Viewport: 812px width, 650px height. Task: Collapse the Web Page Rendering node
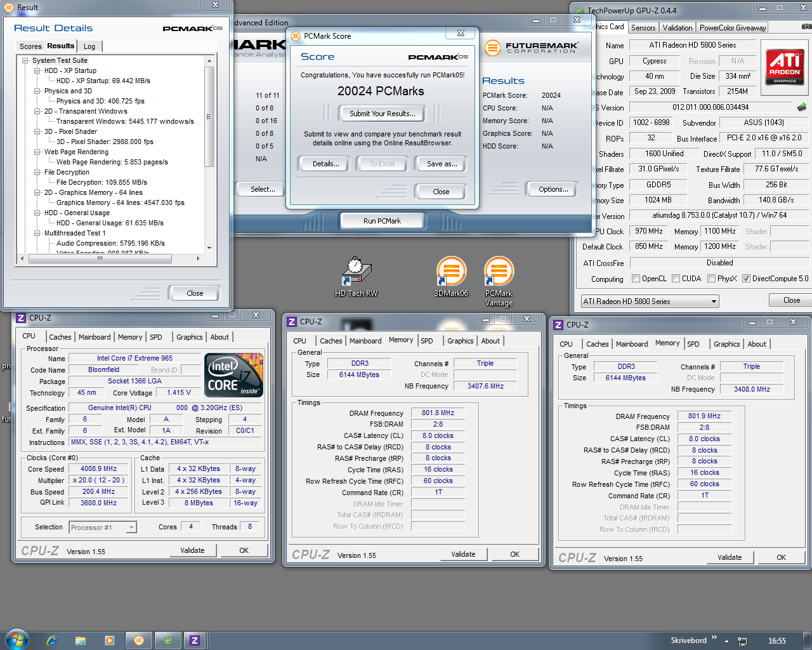pyautogui.click(x=37, y=152)
